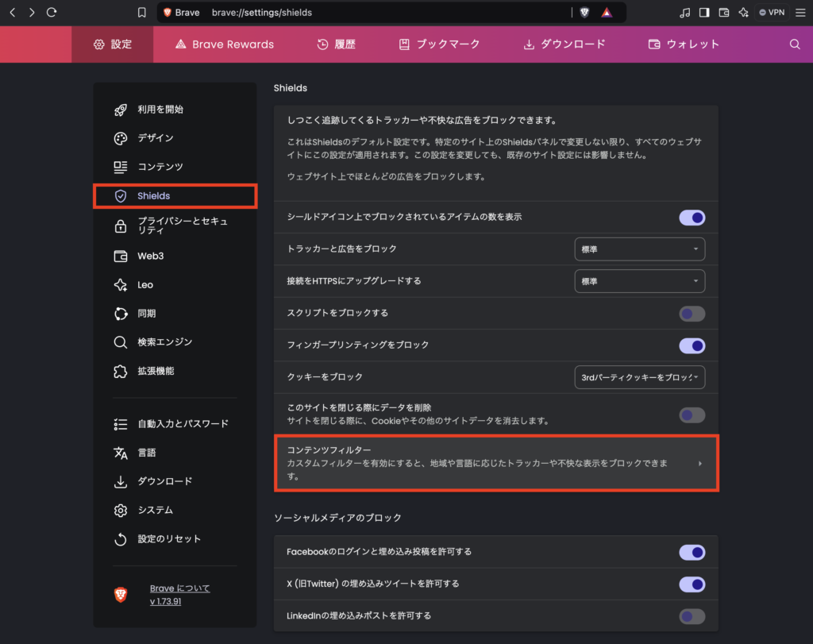Screen dimensions: 813x644
Task: Open the Brave Rewards tab
Action: (x=225, y=44)
